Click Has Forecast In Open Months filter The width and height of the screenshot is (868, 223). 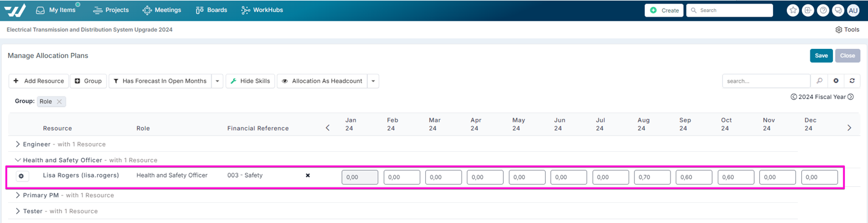click(x=160, y=81)
